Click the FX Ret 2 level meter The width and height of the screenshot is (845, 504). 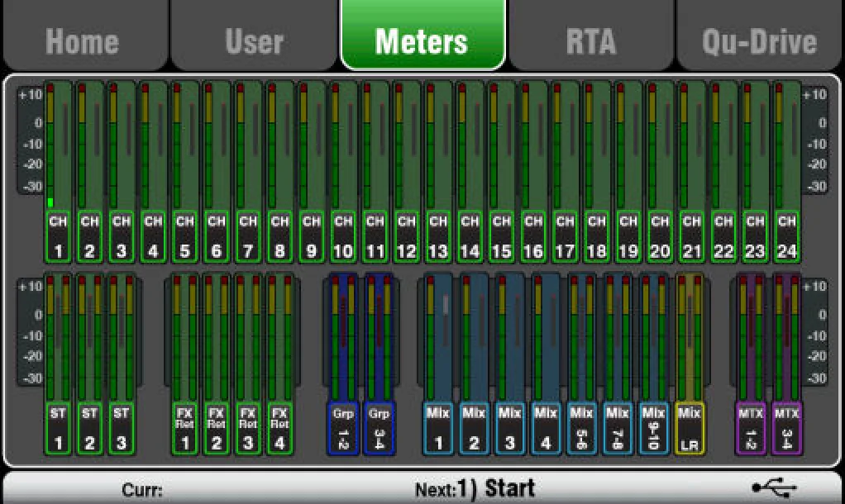tap(216, 338)
